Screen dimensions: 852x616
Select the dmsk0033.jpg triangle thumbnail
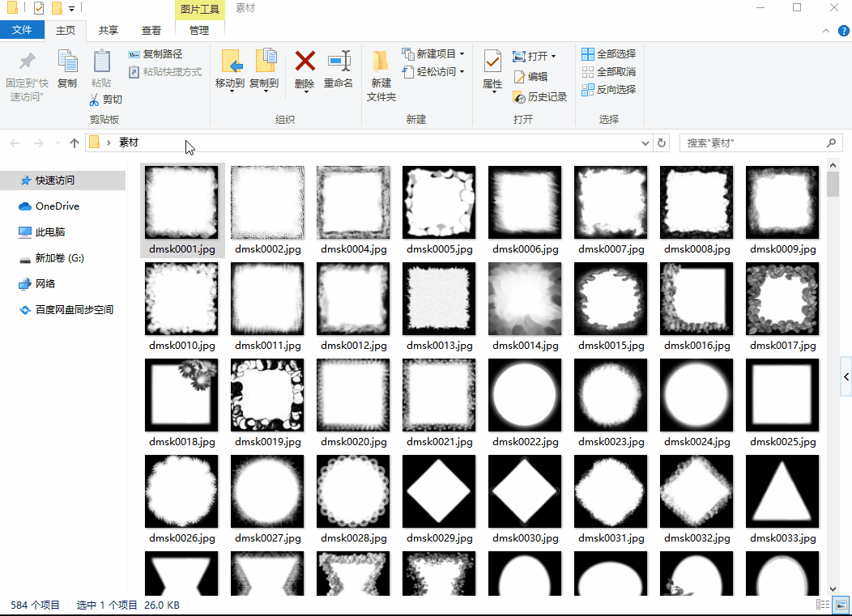tap(782, 491)
